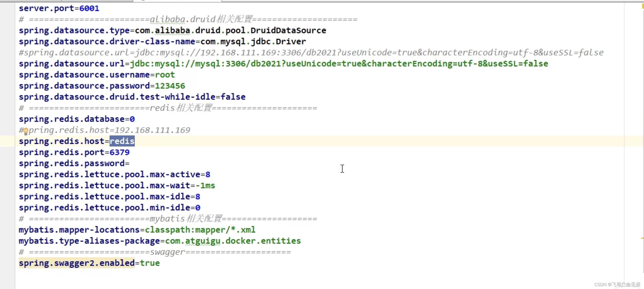Click the yellow warning stripe at the scrollbar top
The height and width of the screenshot is (289, 644).
point(643,6)
